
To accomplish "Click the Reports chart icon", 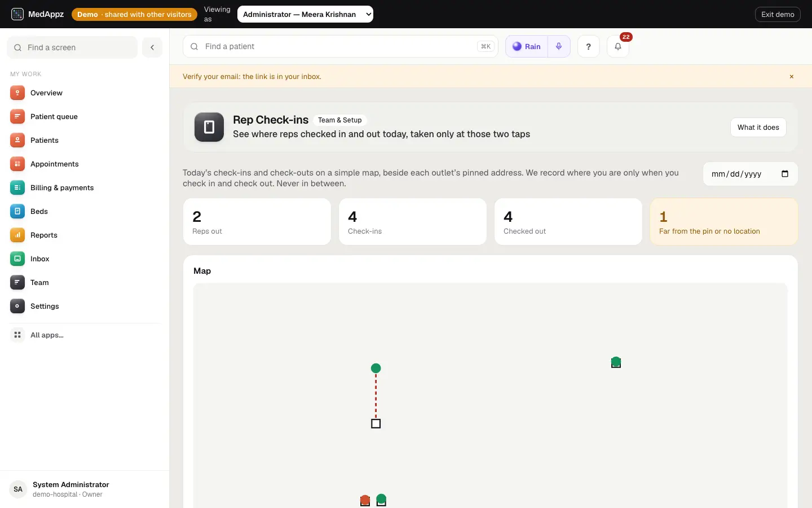I will pos(17,235).
